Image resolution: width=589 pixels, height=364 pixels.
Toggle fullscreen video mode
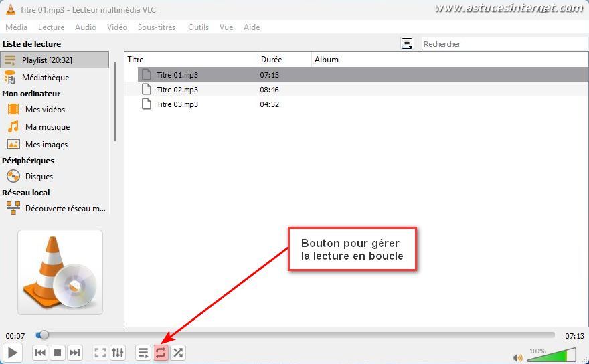click(x=100, y=353)
